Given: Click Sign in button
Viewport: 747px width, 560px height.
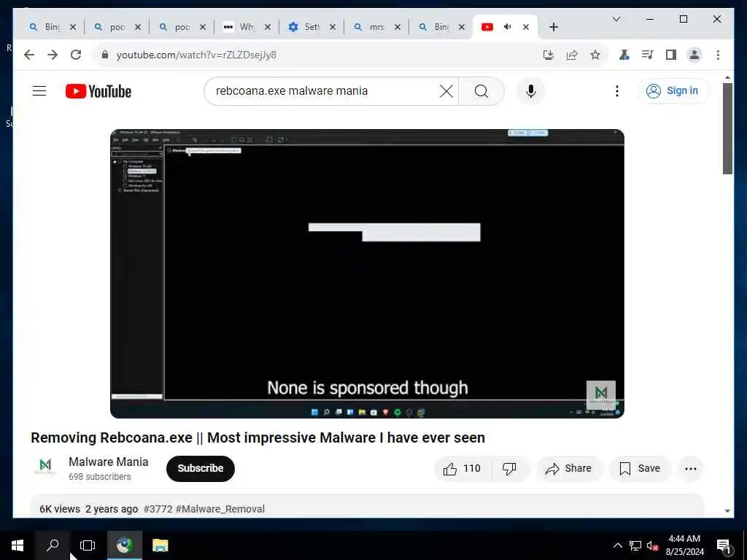Looking at the screenshot, I should pyautogui.click(x=673, y=90).
